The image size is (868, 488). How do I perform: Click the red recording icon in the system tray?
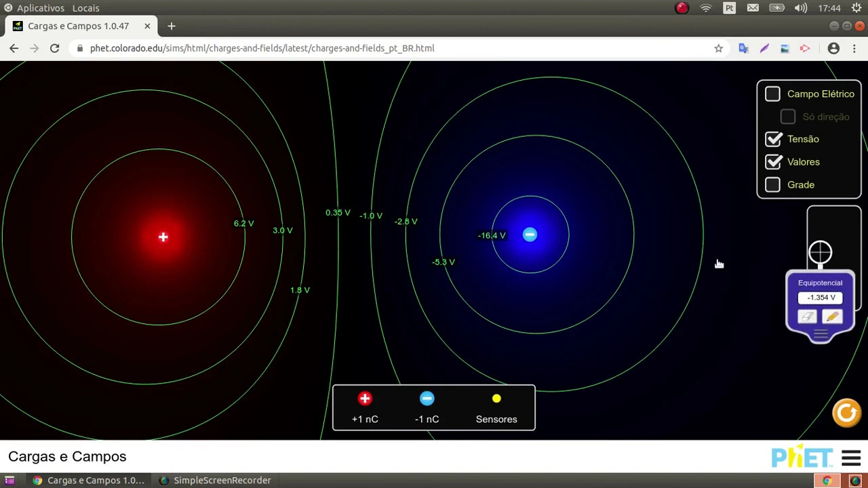[682, 8]
